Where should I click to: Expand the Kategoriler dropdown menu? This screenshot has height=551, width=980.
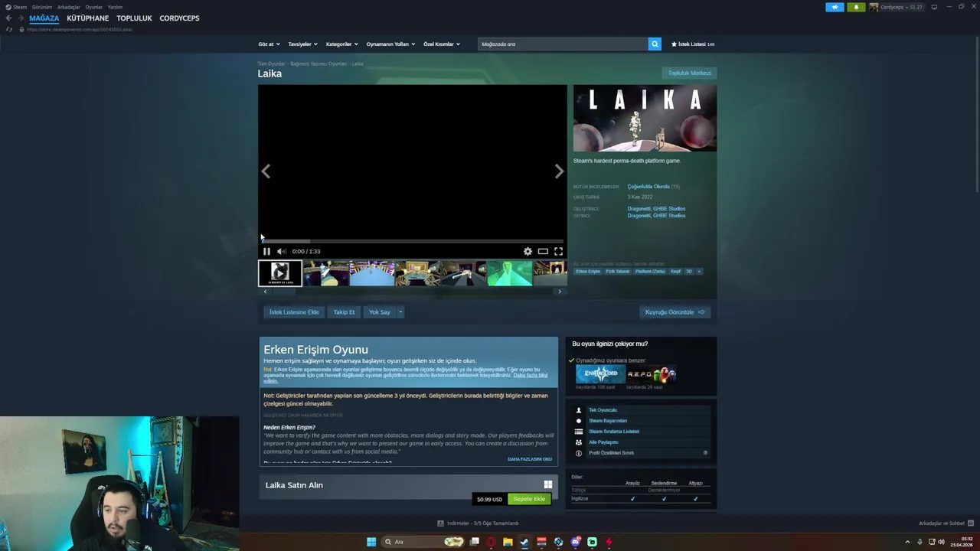point(341,44)
